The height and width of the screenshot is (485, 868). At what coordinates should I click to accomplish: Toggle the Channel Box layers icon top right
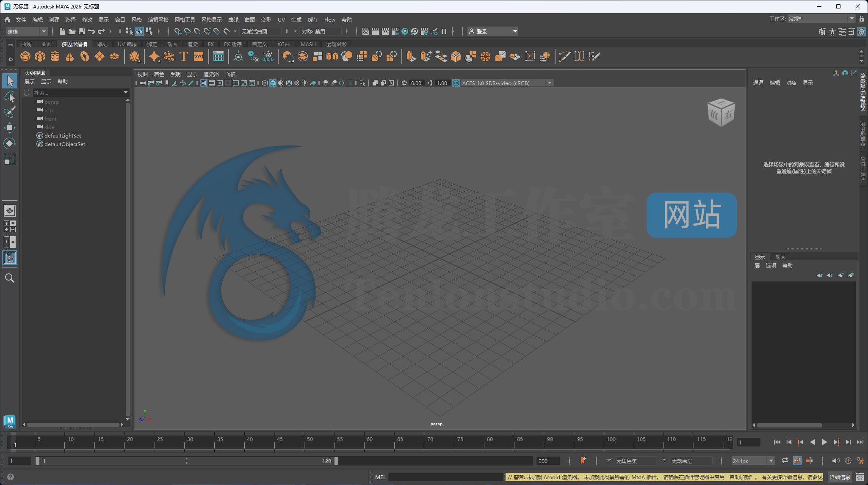862,31
